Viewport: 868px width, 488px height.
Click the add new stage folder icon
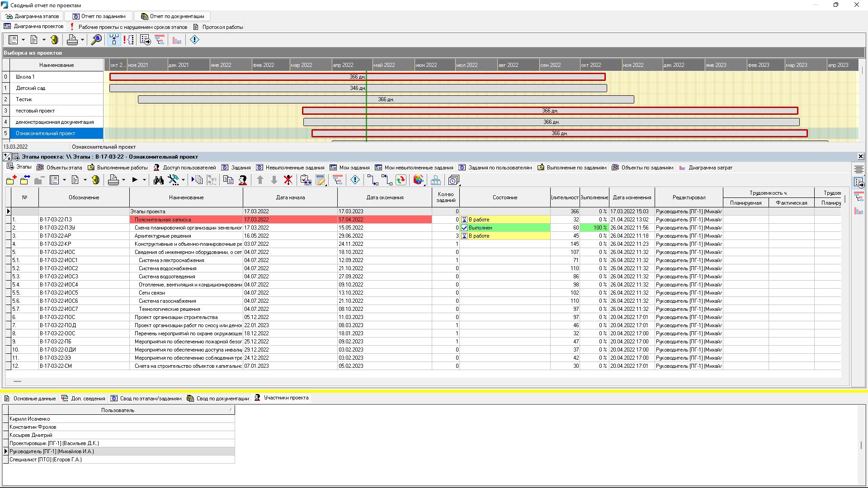(x=11, y=180)
